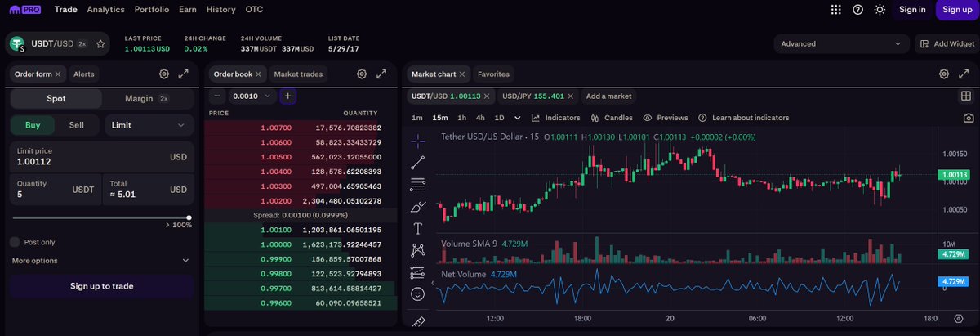Add USDT/USD to favorites with star
Image resolution: width=980 pixels, height=336 pixels.
tap(100, 44)
